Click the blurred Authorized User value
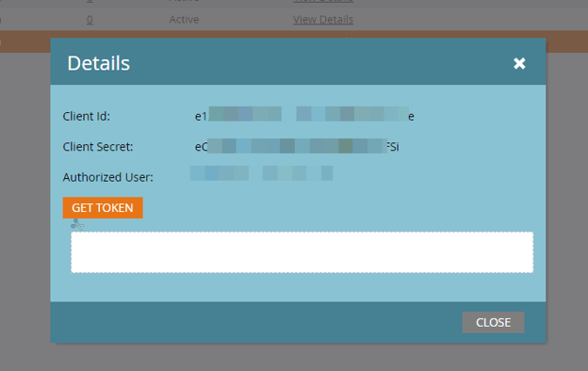Image resolution: width=588 pixels, height=371 pixels. pyautogui.click(x=261, y=173)
